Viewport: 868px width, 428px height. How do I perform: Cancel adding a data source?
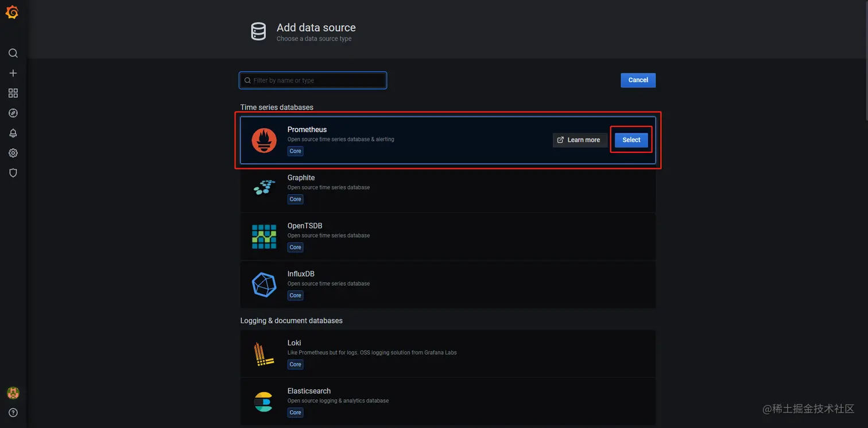coord(638,80)
